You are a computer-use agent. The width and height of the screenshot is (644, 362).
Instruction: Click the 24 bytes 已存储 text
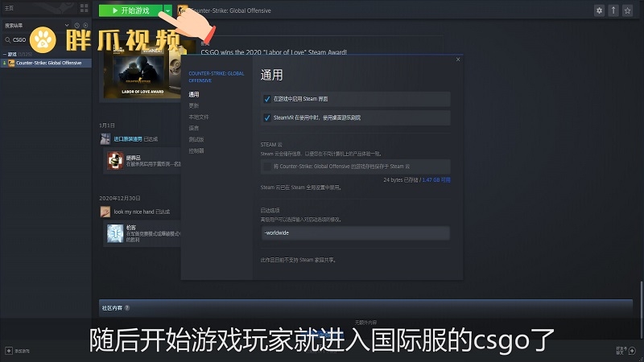[x=400, y=179]
